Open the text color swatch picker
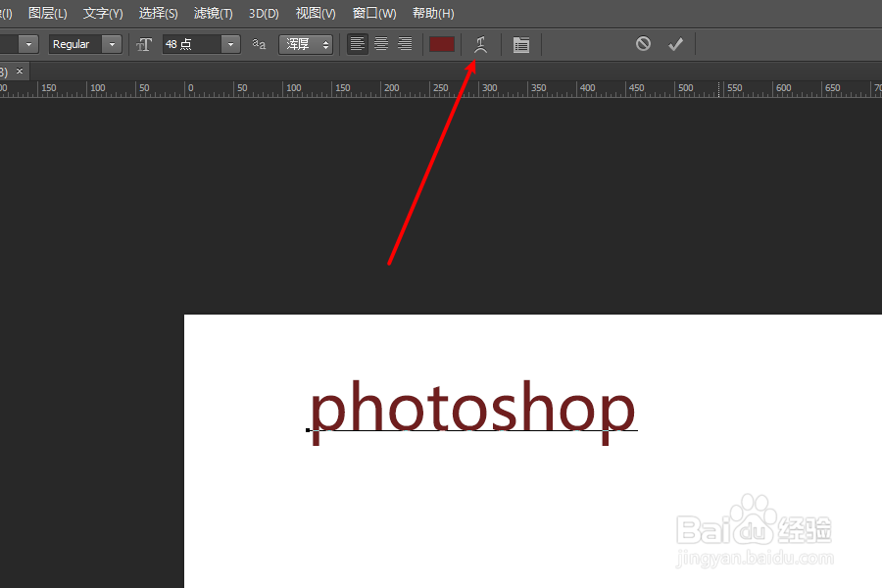Screen dimensions: 882x588 (x=442, y=44)
